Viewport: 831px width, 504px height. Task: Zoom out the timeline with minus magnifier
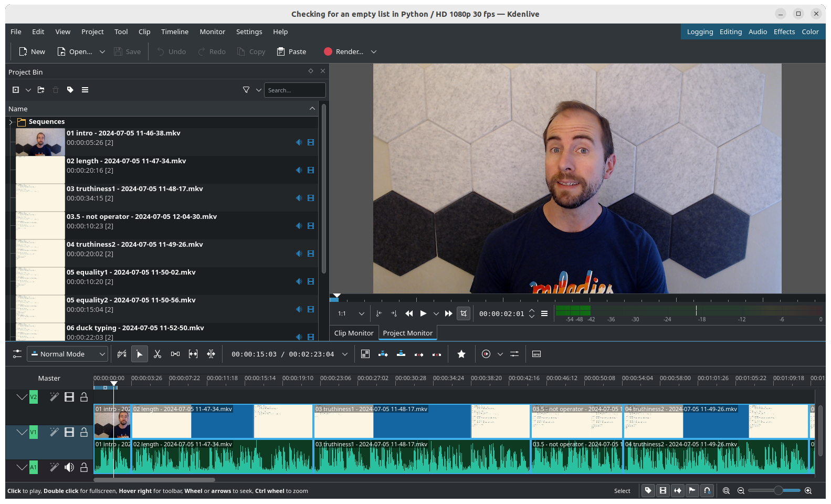(741, 491)
